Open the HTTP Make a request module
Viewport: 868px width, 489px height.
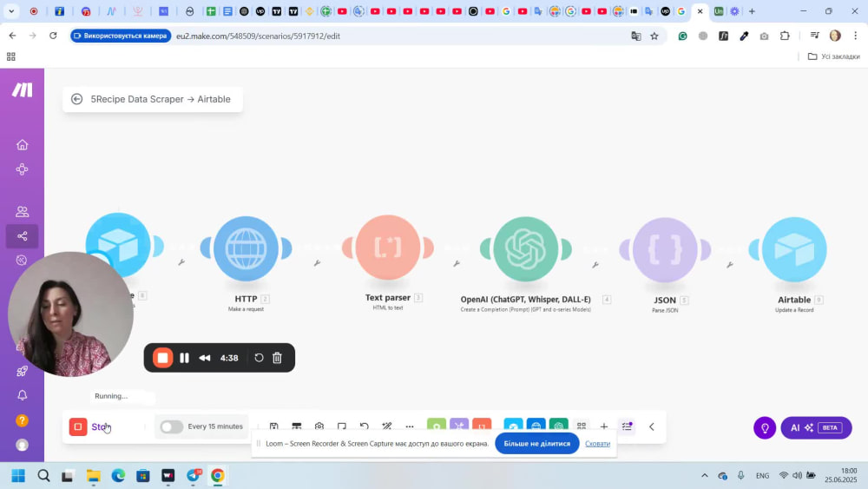(x=246, y=248)
